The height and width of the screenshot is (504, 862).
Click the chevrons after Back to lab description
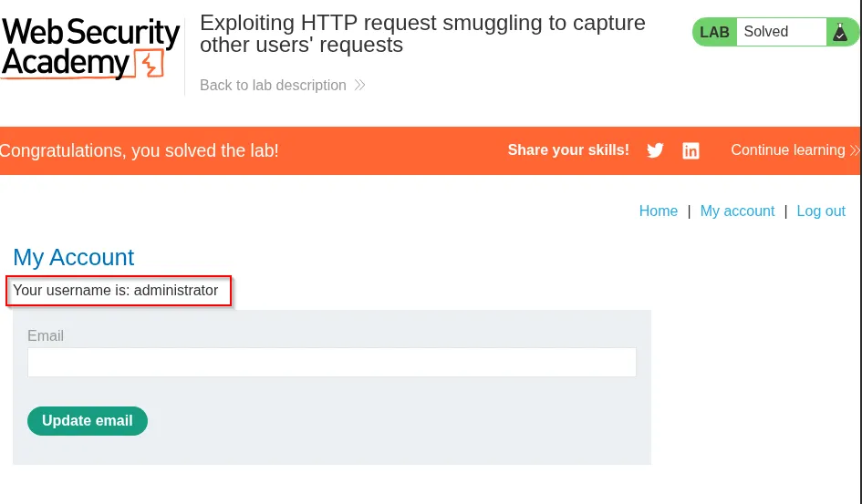[359, 86]
